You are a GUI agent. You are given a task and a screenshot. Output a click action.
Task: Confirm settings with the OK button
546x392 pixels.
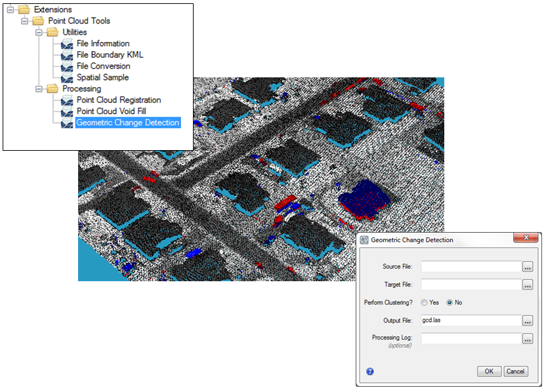(x=489, y=371)
